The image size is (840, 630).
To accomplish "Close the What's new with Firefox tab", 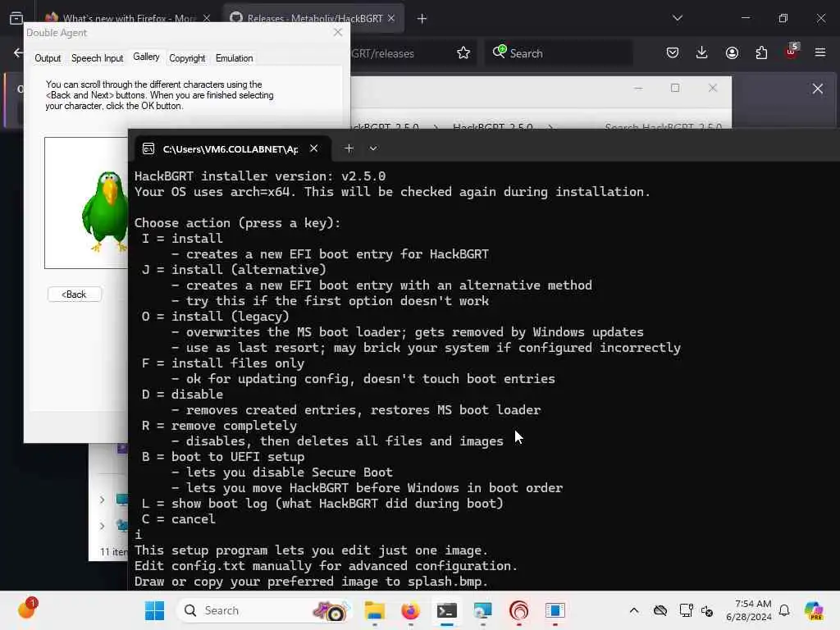I will click(x=207, y=18).
